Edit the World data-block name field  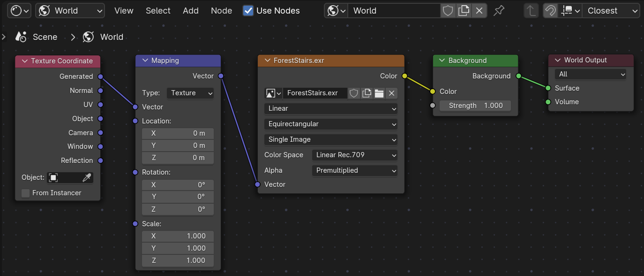click(x=394, y=10)
